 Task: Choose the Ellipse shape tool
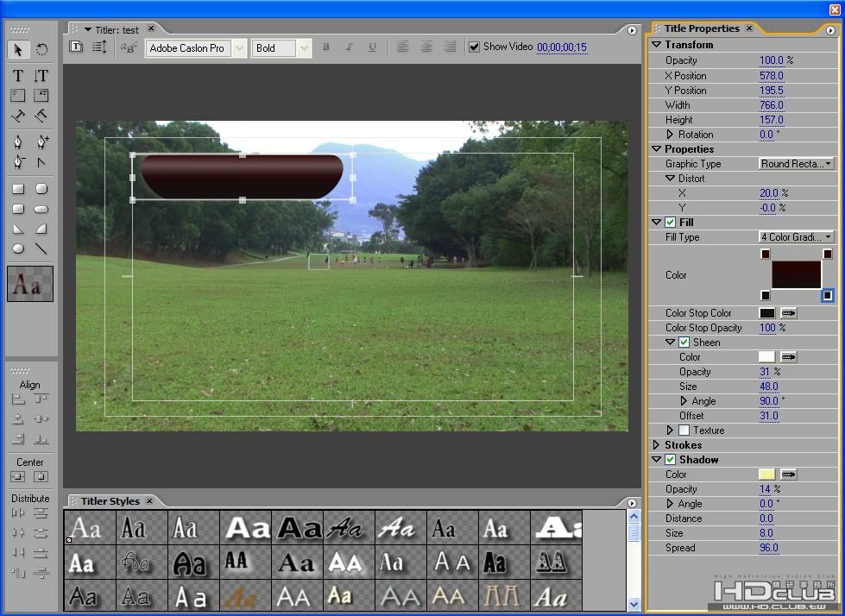point(18,249)
